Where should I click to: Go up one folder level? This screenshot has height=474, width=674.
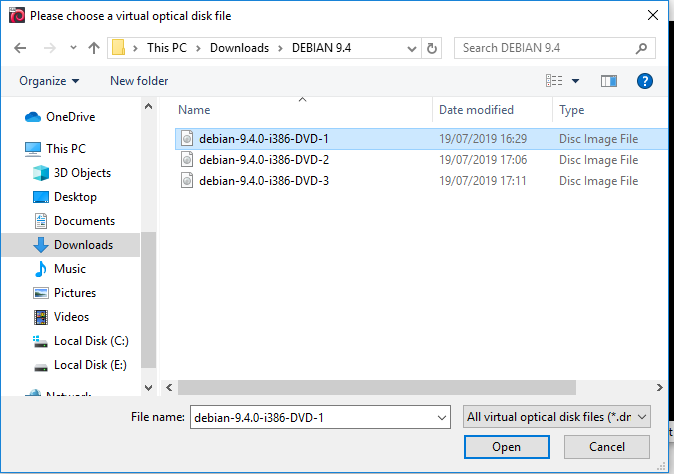pyautogui.click(x=94, y=48)
